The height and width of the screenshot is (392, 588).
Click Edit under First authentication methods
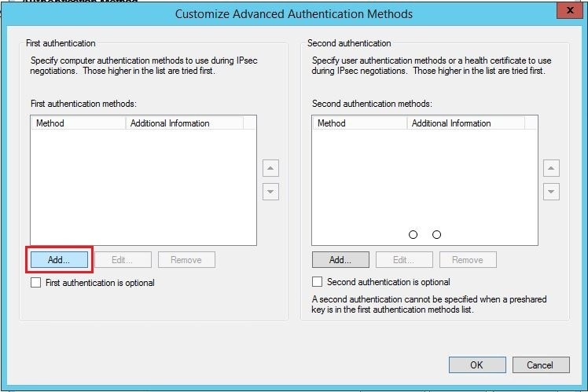[x=123, y=260]
